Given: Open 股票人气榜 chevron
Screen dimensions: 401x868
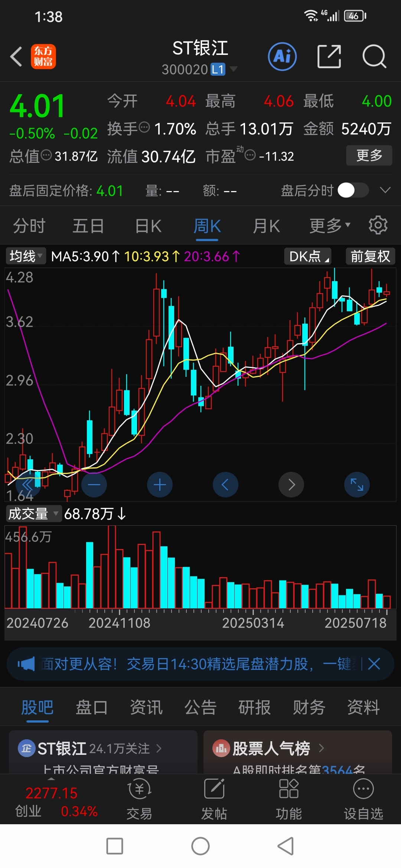Looking at the screenshot, I should point(321,748).
